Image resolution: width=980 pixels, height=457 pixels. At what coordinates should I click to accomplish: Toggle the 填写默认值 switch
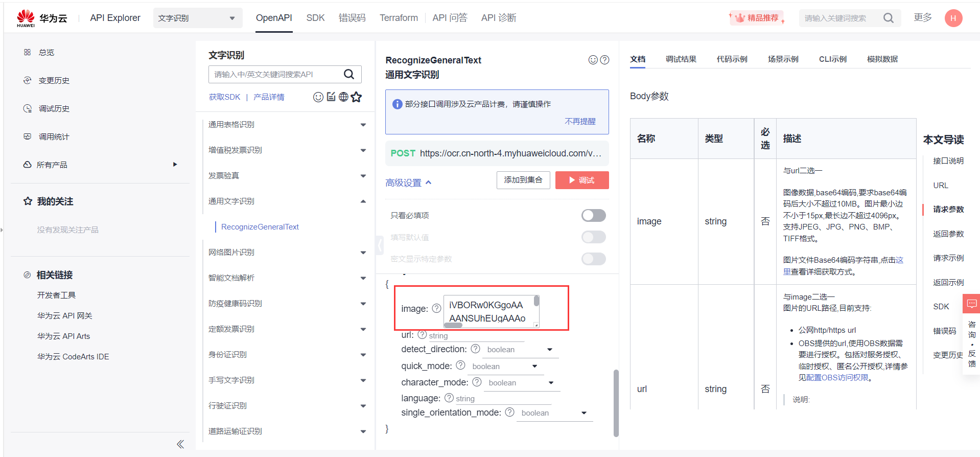(x=593, y=237)
